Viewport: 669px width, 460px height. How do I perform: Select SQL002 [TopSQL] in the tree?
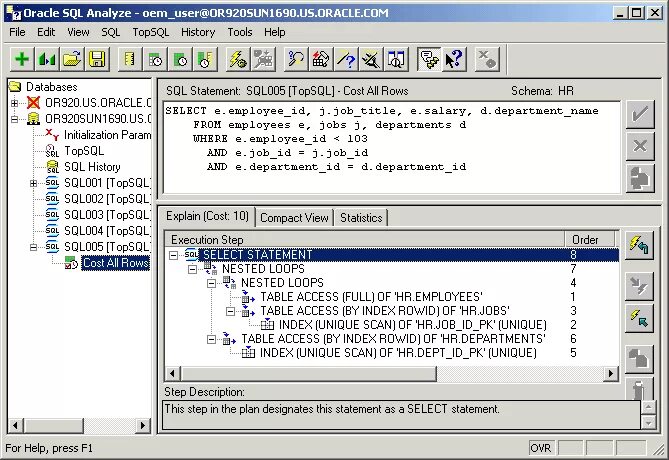click(107, 199)
